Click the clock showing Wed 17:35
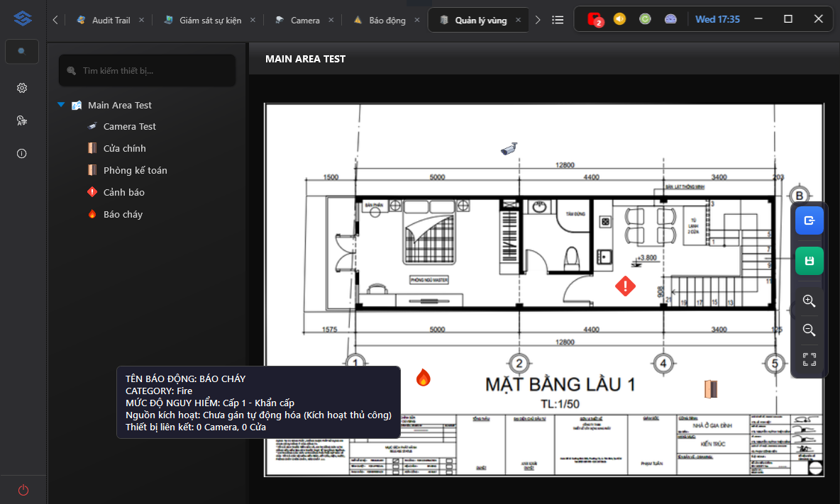This screenshot has height=504, width=840. pos(717,19)
